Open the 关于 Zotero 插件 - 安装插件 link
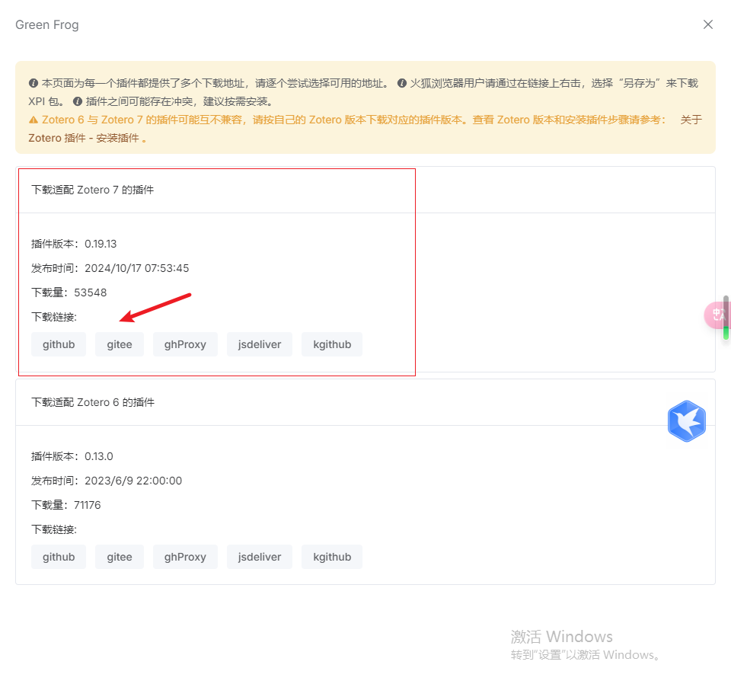731x700 pixels. pyautogui.click(x=84, y=138)
